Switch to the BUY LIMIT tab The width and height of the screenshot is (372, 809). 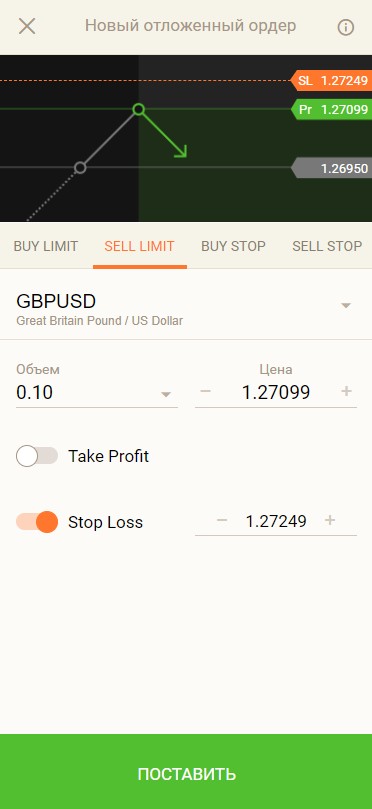pos(46,247)
